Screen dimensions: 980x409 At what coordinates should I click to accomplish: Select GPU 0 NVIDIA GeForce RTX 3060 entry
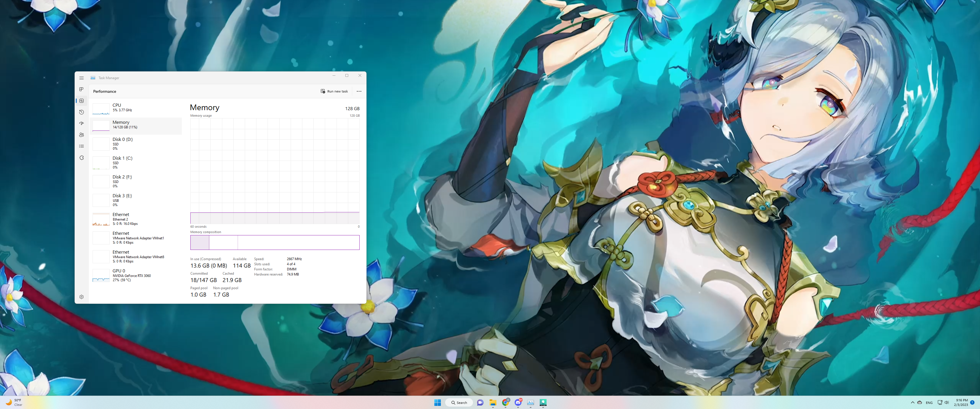(x=136, y=275)
